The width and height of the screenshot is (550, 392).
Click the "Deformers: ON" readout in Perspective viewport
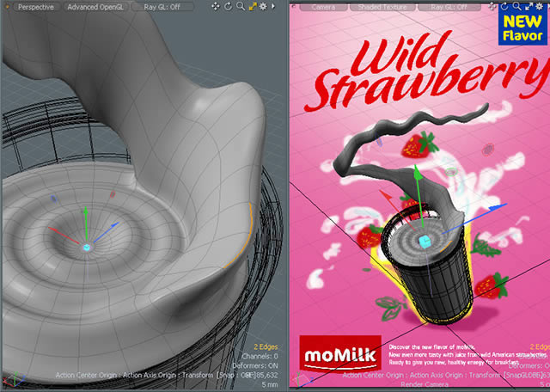tap(255, 365)
